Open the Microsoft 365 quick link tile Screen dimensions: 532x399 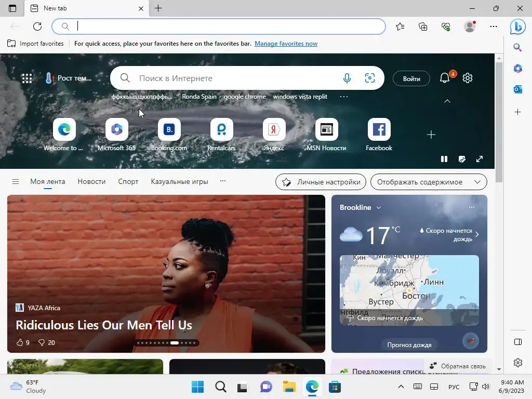pyautogui.click(x=117, y=135)
